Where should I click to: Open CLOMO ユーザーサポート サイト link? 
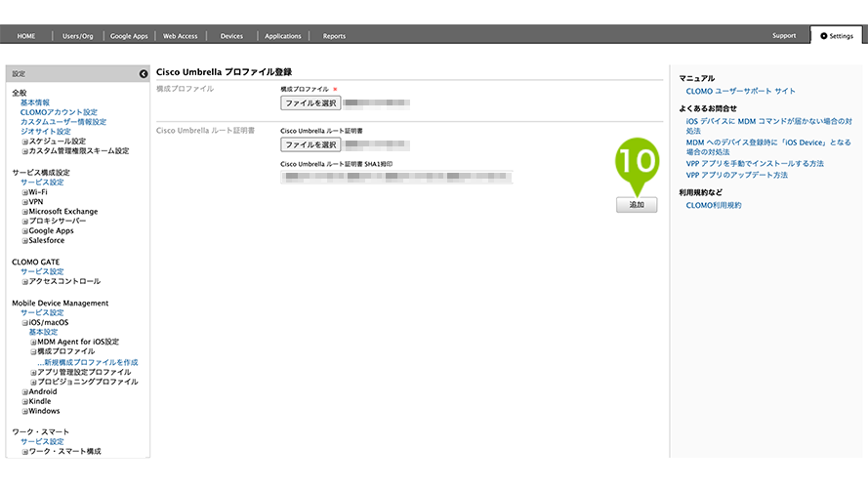coord(741,91)
